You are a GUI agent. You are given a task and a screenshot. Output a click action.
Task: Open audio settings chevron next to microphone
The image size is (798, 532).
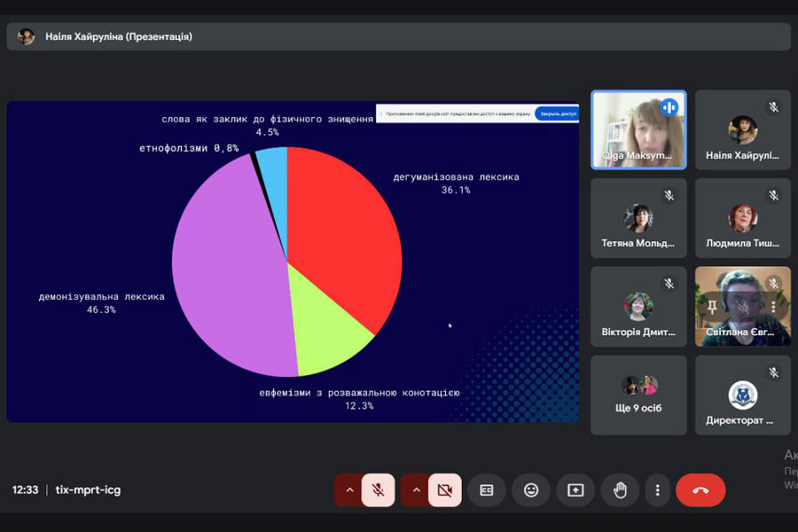tap(349, 489)
